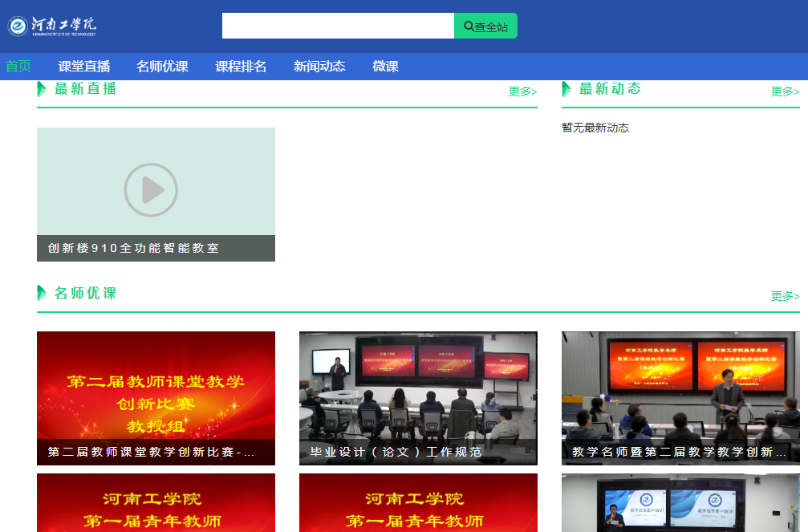Screen dimensions: 808x532
Task: Click the green arrow icon beside 名师优课
Action: (x=42, y=293)
